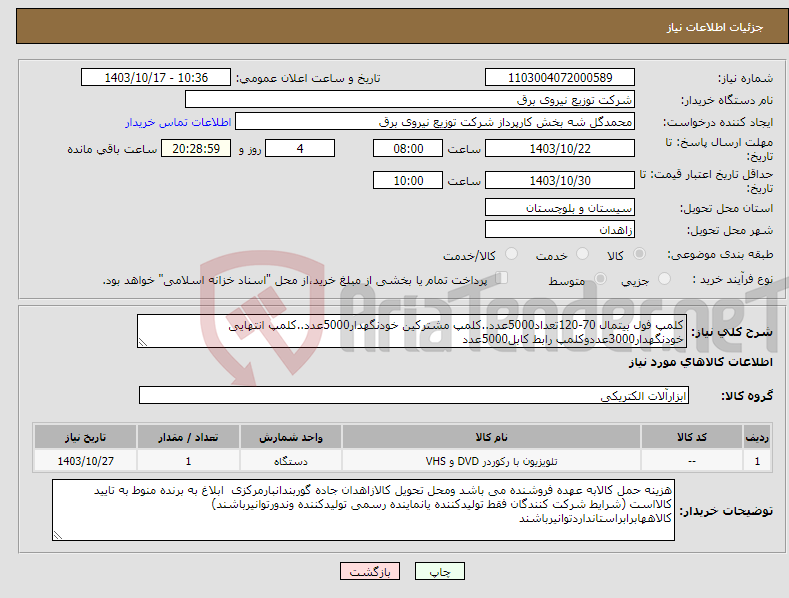Click the تاریخ نیاز column header
Image resolution: width=789 pixels, height=598 pixels.
click(85, 436)
